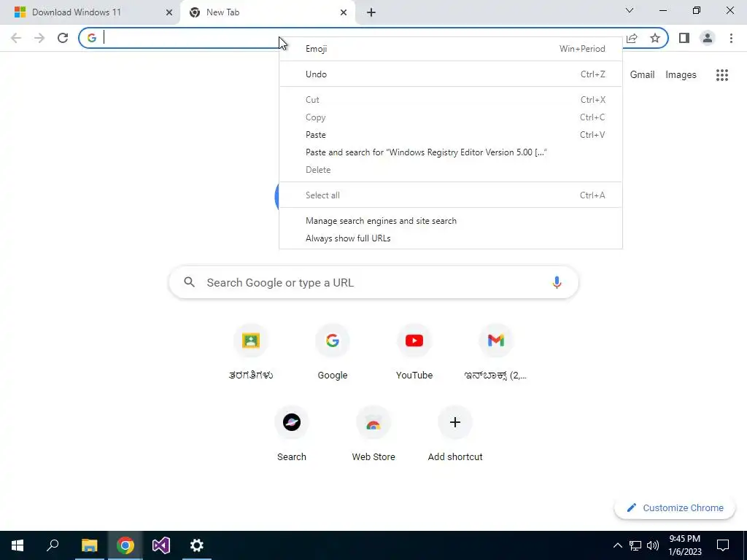This screenshot has height=560, width=747.
Task: Click the Add shortcut plus tile
Action: click(x=455, y=434)
